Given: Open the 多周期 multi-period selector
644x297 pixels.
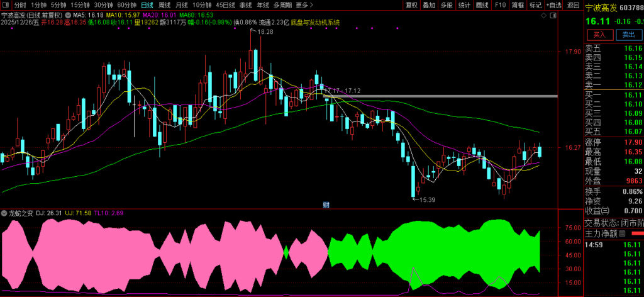Looking at the screenshot, I should tap(282, 4).
